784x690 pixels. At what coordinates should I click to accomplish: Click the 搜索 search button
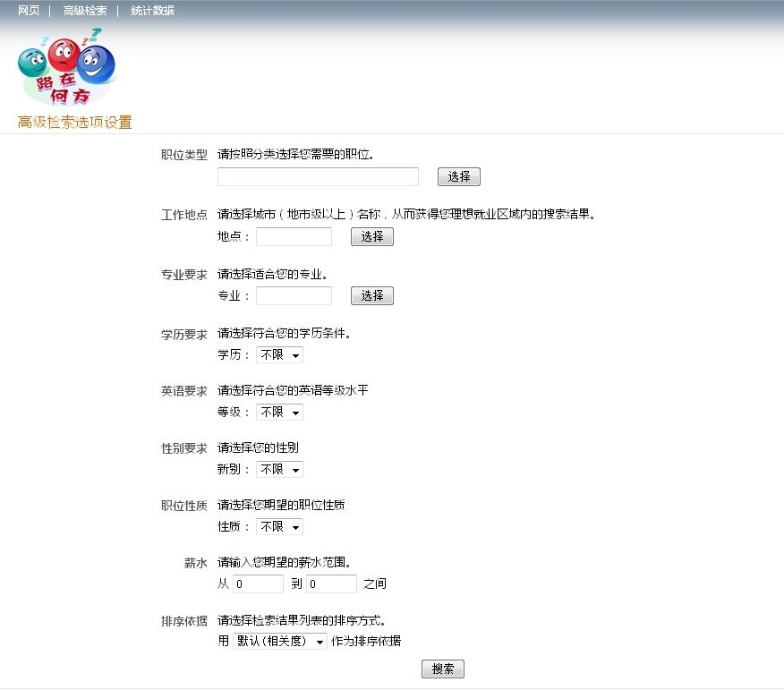443,669
